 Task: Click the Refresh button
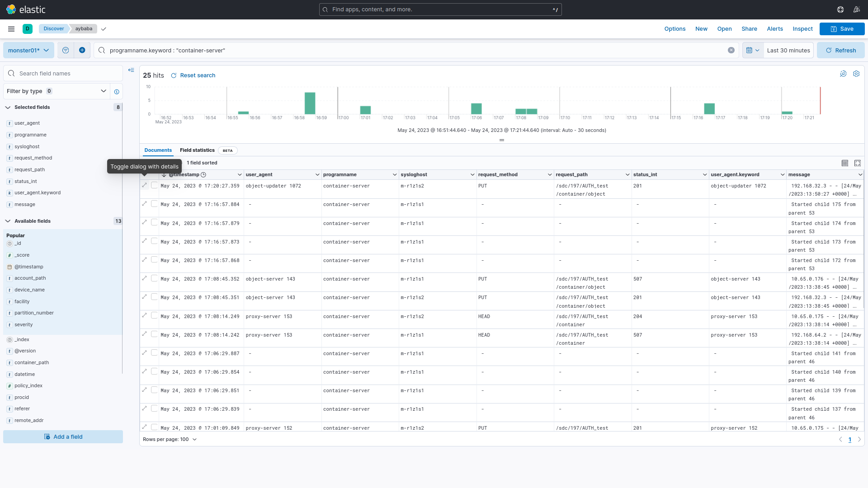[841, 50]
